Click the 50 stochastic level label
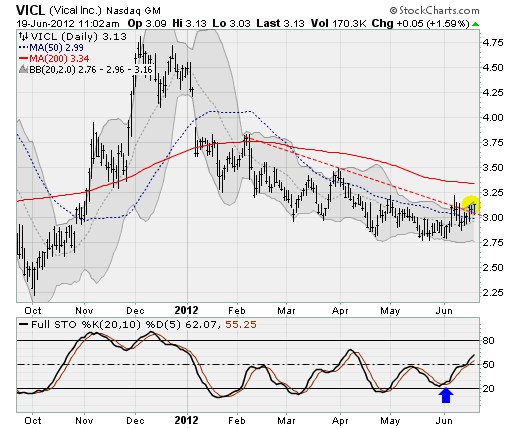This screenshot has width=520, height=429. (x=489, y=365)
